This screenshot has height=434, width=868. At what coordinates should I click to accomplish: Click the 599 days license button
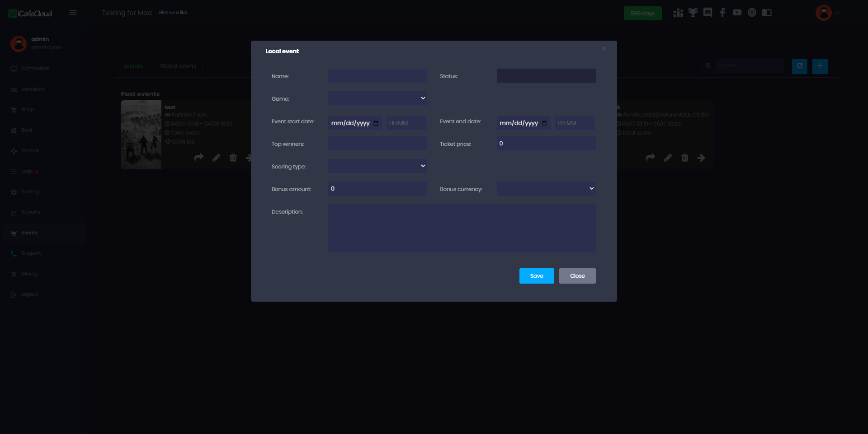[643, 14]
